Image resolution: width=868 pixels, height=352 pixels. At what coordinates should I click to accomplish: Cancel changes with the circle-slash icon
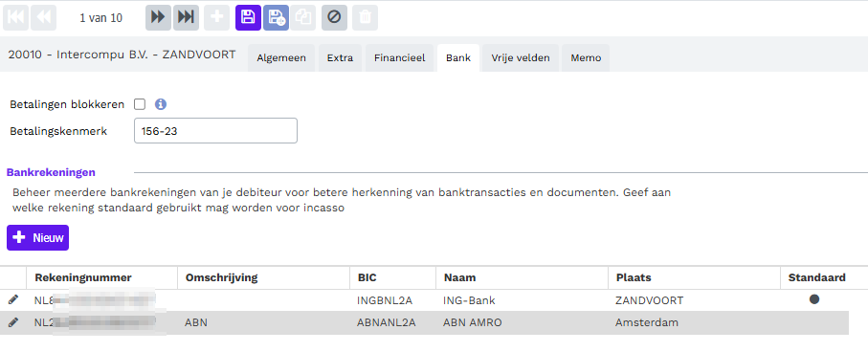pos(334,18)
